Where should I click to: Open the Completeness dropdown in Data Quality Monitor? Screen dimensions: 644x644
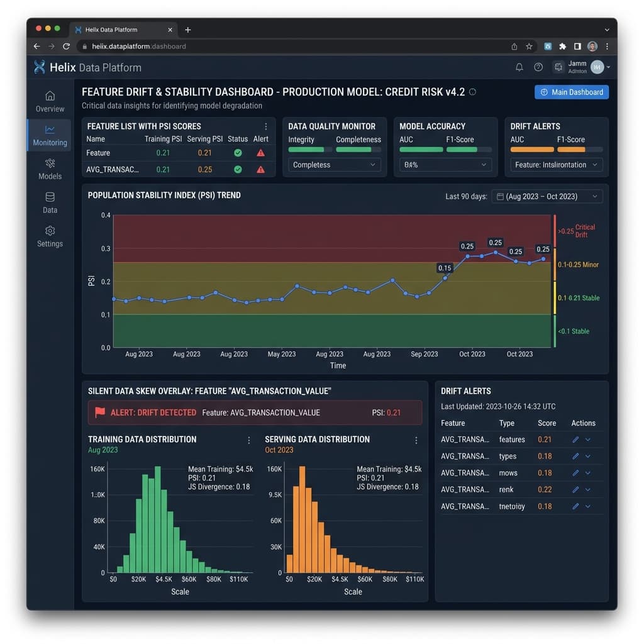pyautogui.click(x=334, y=164)
